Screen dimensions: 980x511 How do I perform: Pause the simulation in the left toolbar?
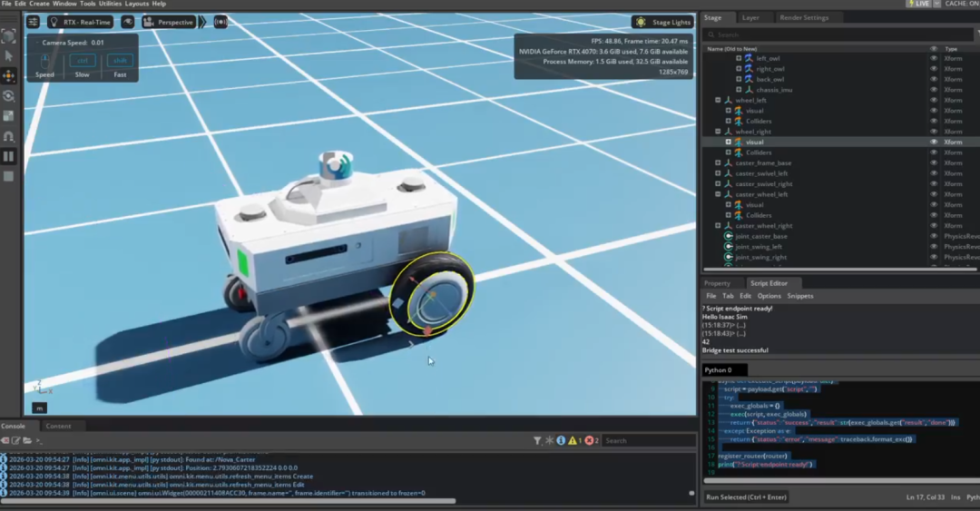tap(9, 156)
